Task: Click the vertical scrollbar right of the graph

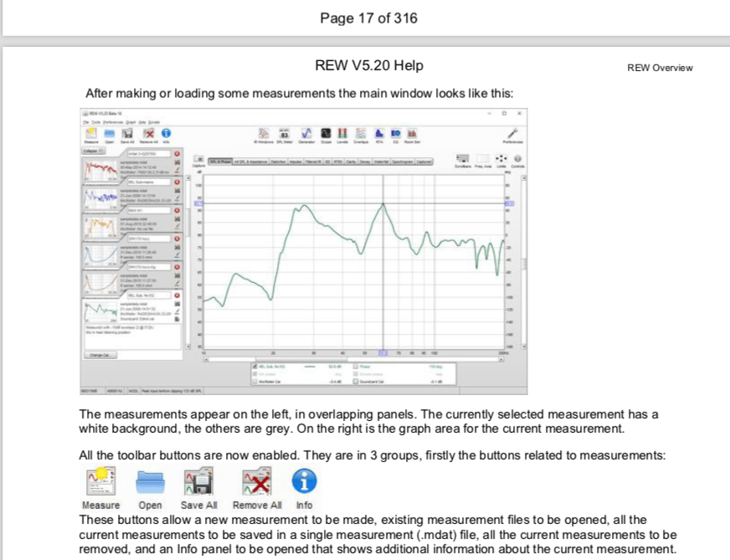Action: point(524,261)
